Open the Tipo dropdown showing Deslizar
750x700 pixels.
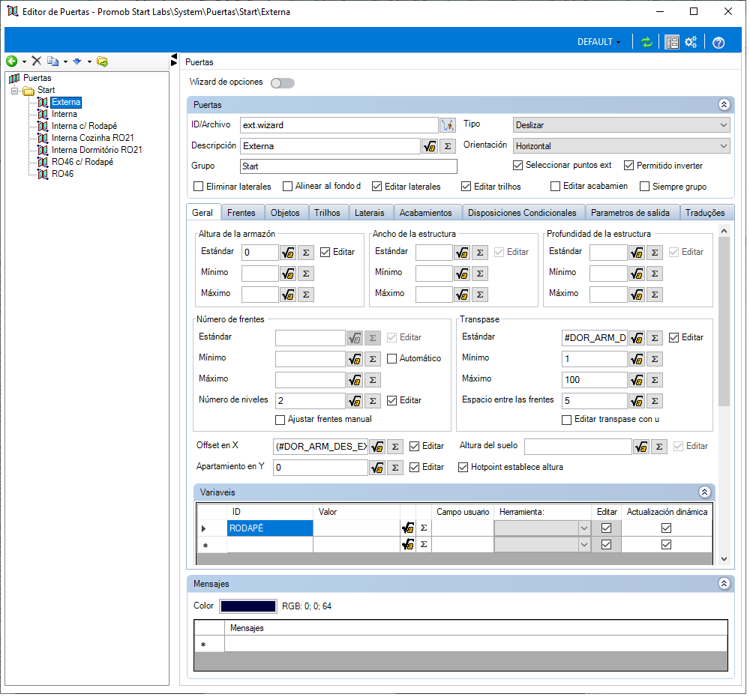[621, 125]
